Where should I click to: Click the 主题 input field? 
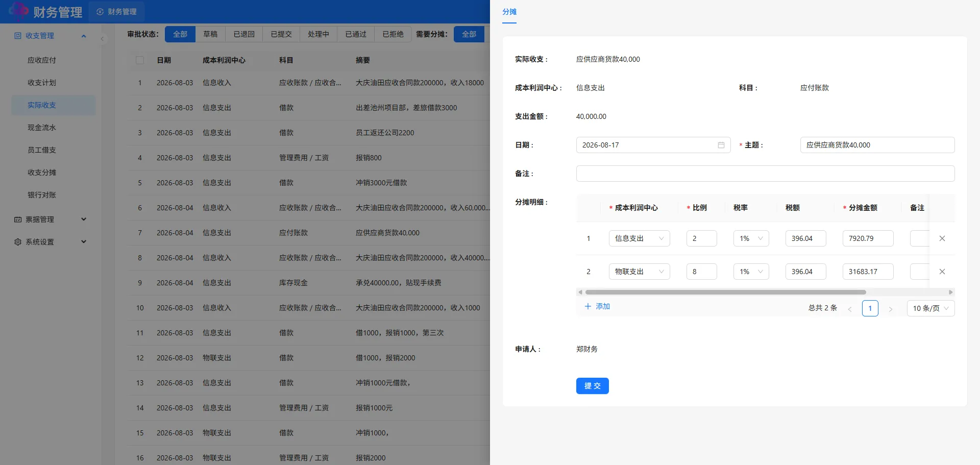tap(877, 145)
